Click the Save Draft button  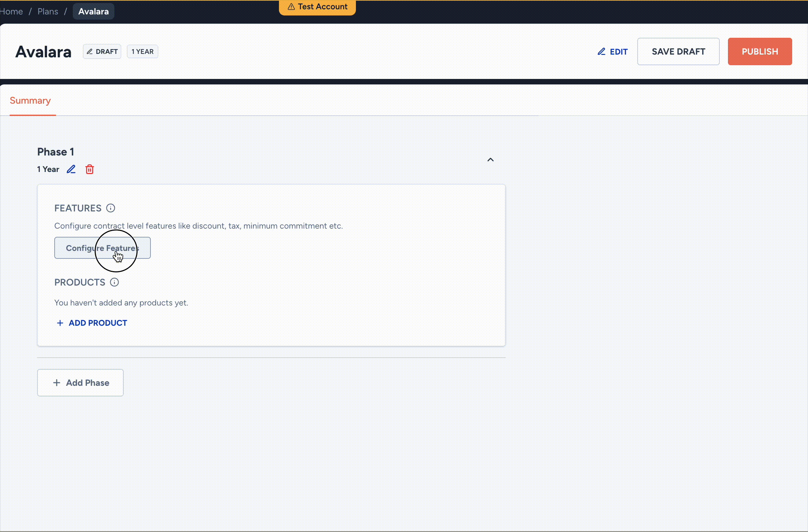pyautogui.click(x=678, y=51)
